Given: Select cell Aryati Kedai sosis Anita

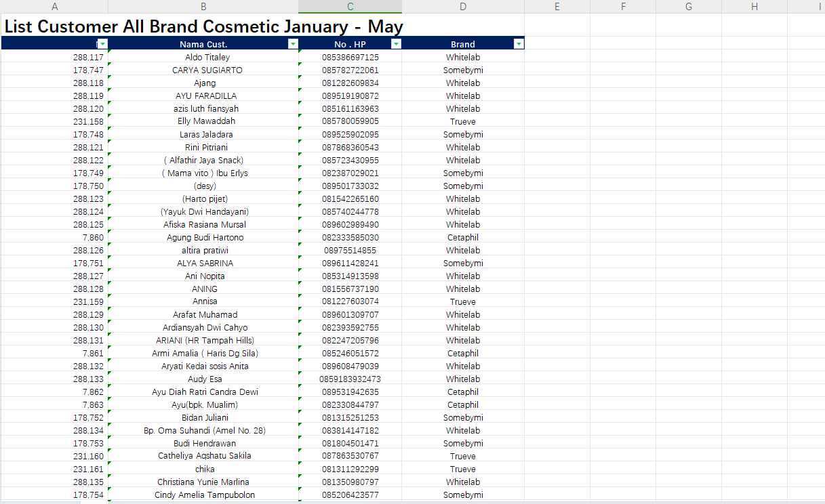Looking at the screenshot, I should click(x=203, y=366).
